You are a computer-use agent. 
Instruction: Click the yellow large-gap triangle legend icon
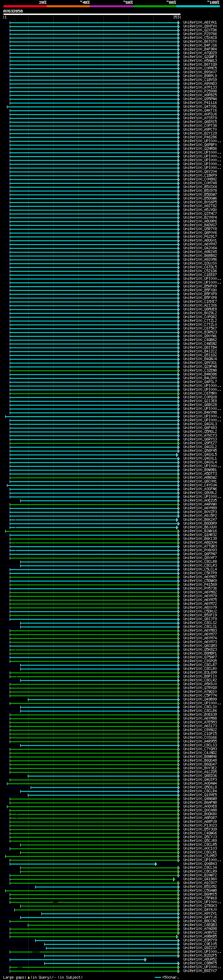tap(29, 977)
